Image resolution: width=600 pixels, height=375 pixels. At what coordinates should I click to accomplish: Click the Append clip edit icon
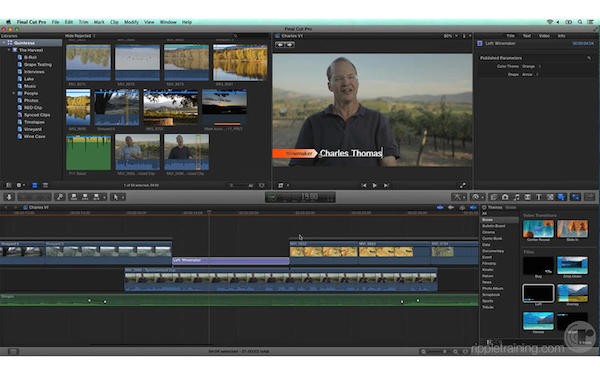96,197
